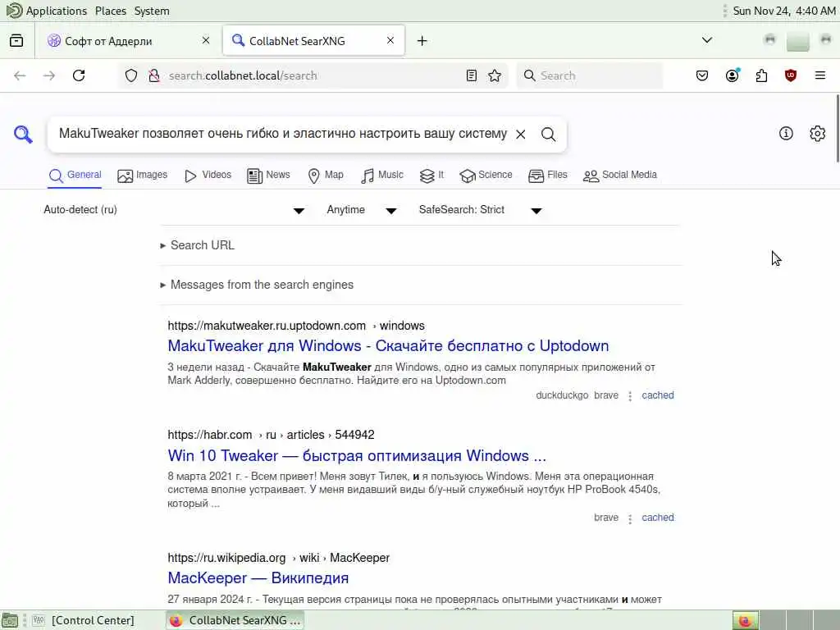Select the Videos search category

click(x=208, y=176)
